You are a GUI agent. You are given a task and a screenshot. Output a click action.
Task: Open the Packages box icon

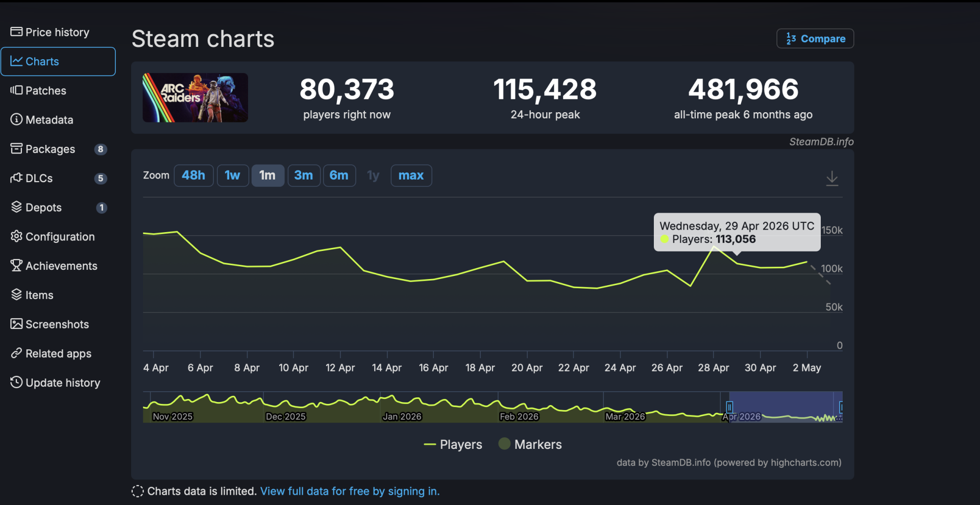[16, 149]
